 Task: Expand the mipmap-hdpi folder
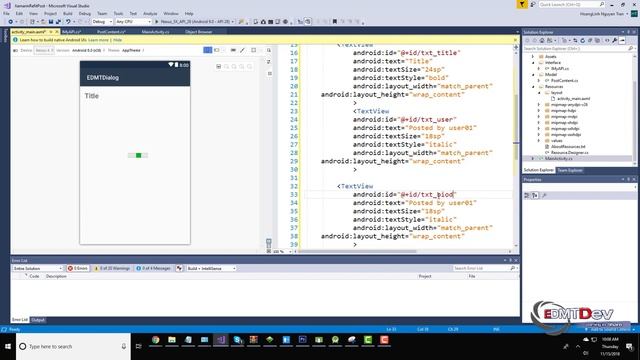539,111
